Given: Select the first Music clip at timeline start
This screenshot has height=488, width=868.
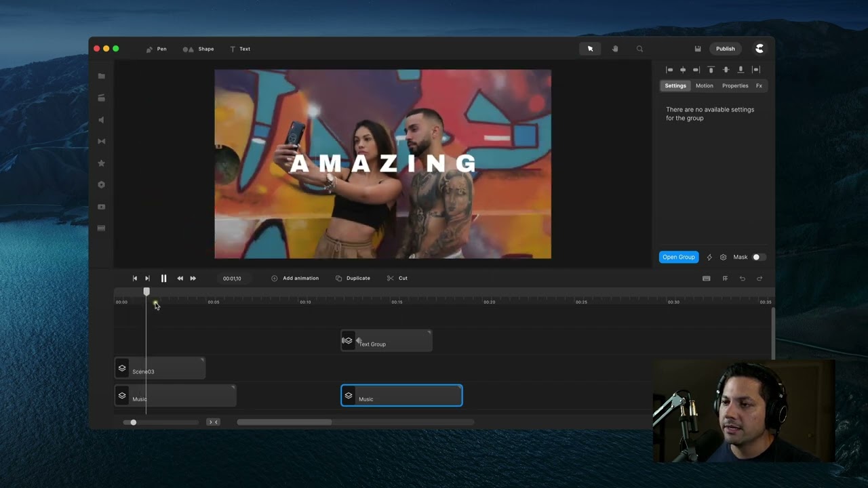Looking at the screenshot, I should coord(175,396).
